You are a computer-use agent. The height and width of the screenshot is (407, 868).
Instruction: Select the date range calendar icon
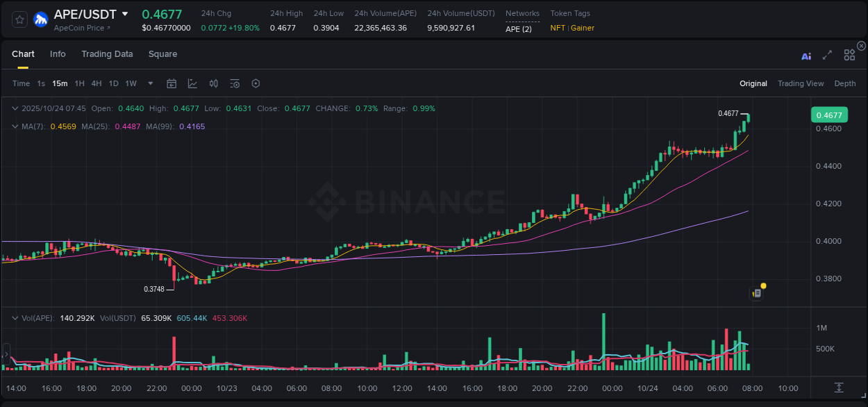172,83
